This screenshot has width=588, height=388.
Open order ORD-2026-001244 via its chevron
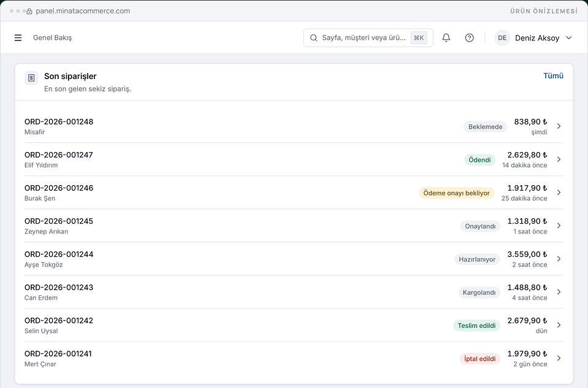[x=559, y=259]
